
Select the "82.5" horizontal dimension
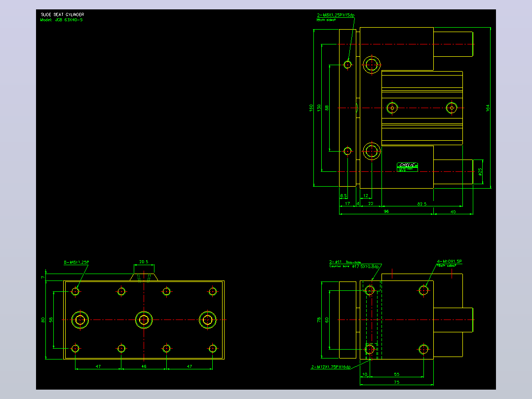422,204
